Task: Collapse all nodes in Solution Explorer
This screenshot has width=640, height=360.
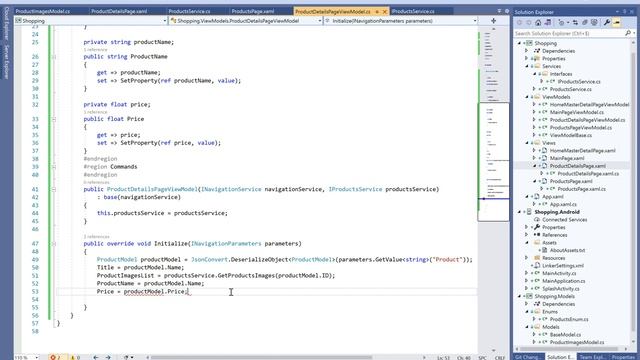Action: [x=584, y=22]
